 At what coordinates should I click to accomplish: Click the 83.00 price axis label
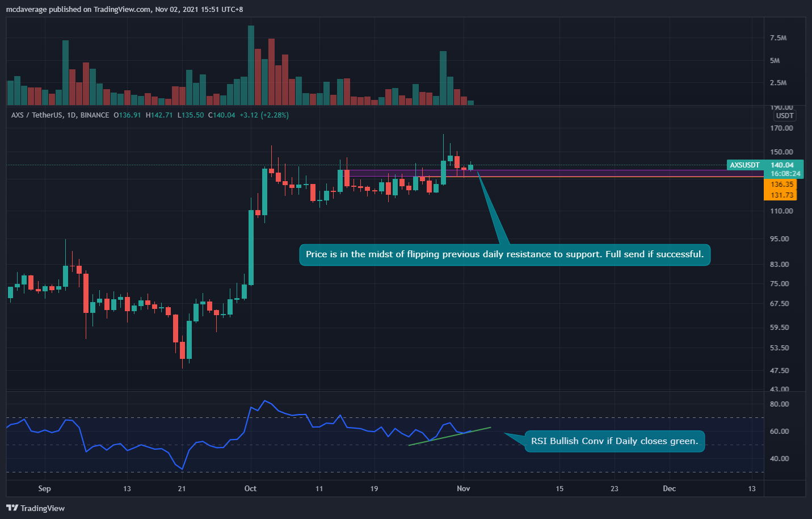779,265
